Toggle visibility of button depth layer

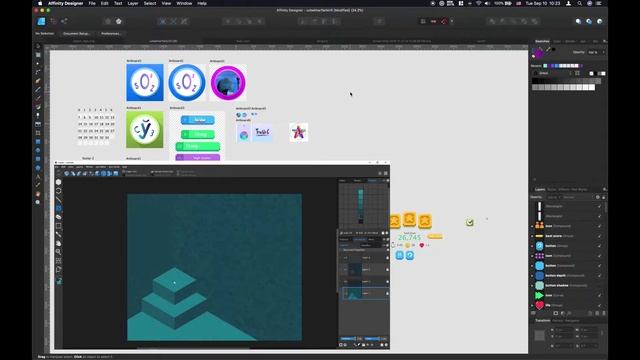click(x=599, y=276)
